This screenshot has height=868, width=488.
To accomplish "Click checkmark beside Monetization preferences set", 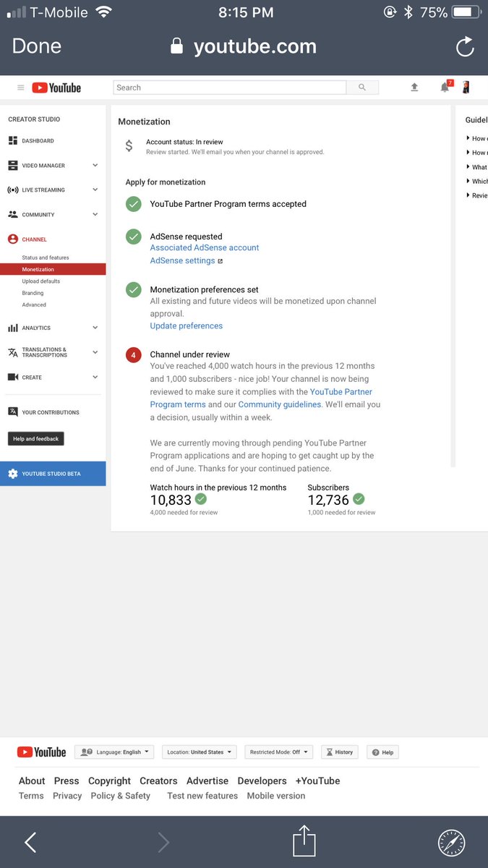I will (134, 289).
